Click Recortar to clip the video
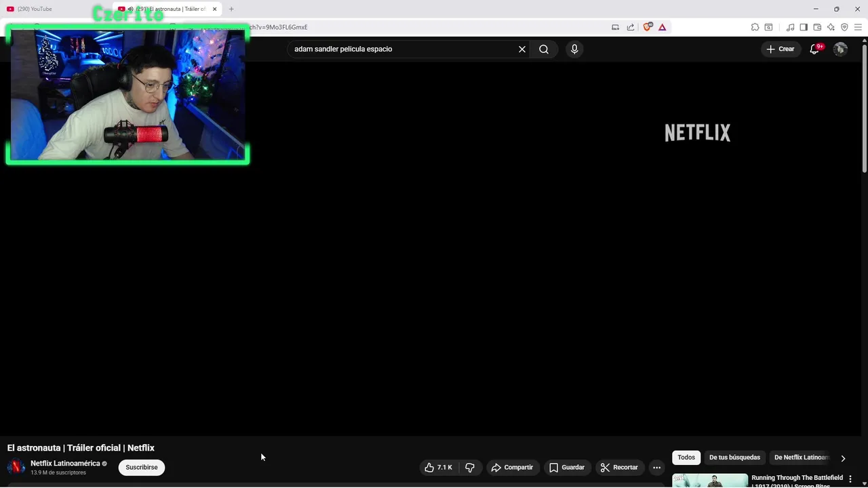 [619, 467]
